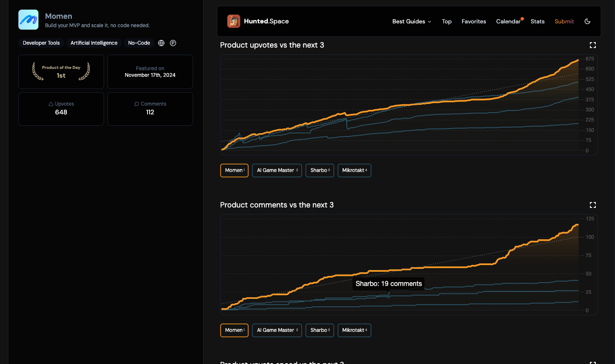Open the Calendar nav link
Image resolution: width=615 pixels, height=364 pixels.
(x=508, y=21)
